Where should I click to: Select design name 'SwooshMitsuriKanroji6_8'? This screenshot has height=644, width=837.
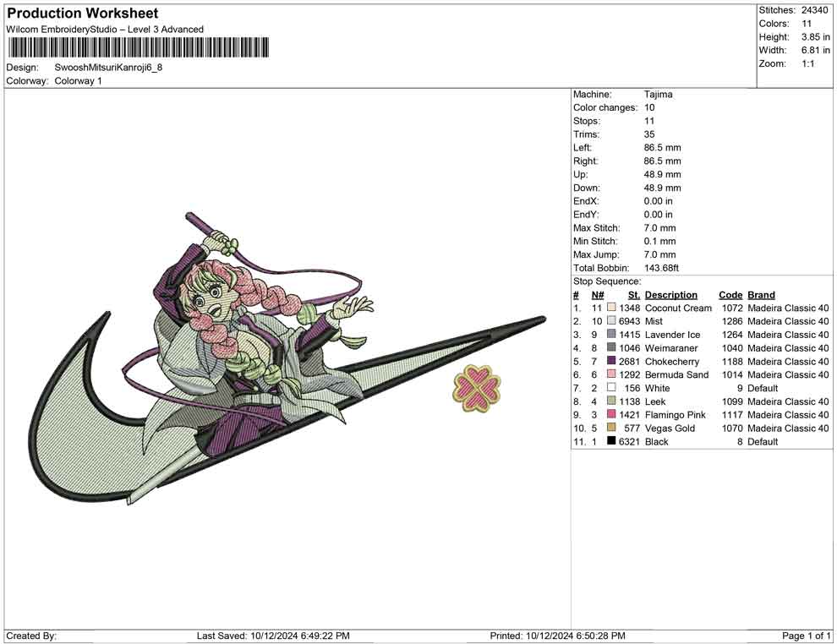(108, 68)
